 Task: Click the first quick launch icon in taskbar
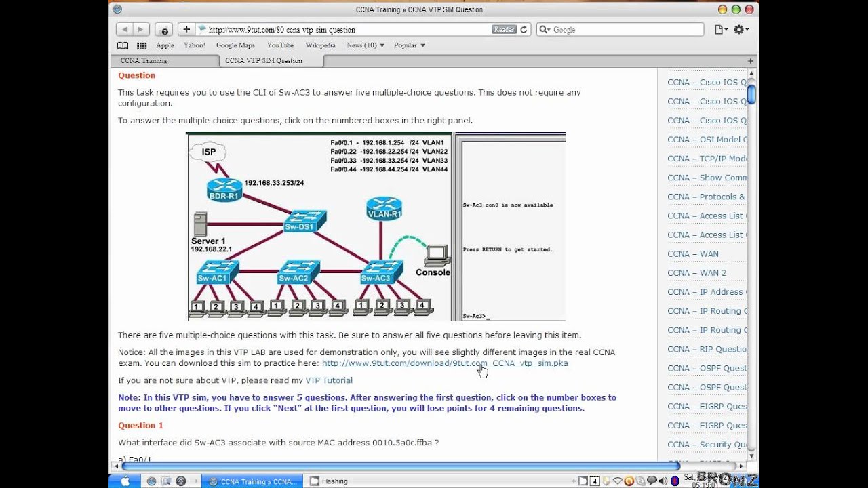[151, 481]
